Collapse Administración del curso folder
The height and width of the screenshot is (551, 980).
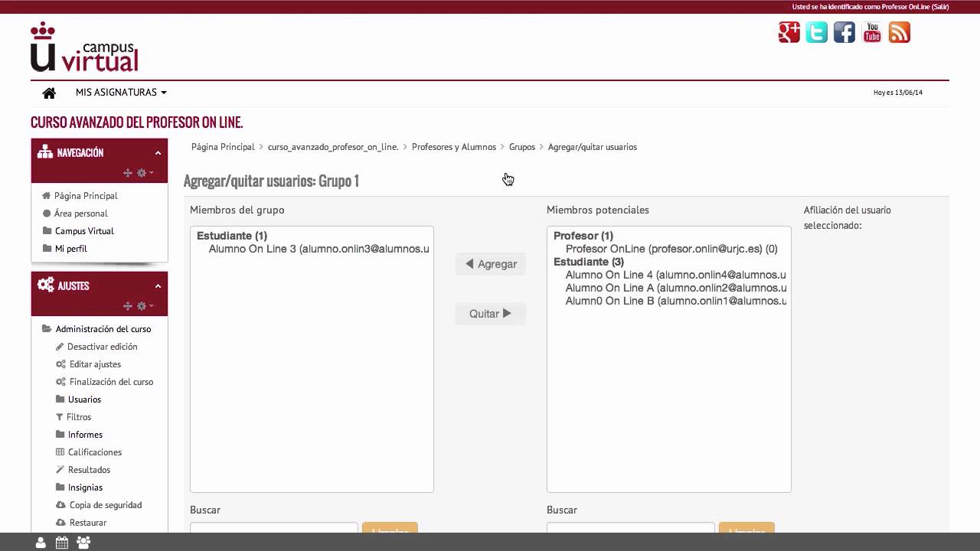coord(103,329)
